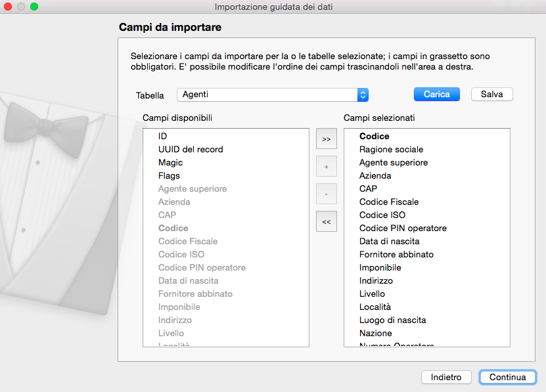This screenshot has height=392, width=546.
Task: Click the add-all (>>) fields button
Action: click(326, 139)
